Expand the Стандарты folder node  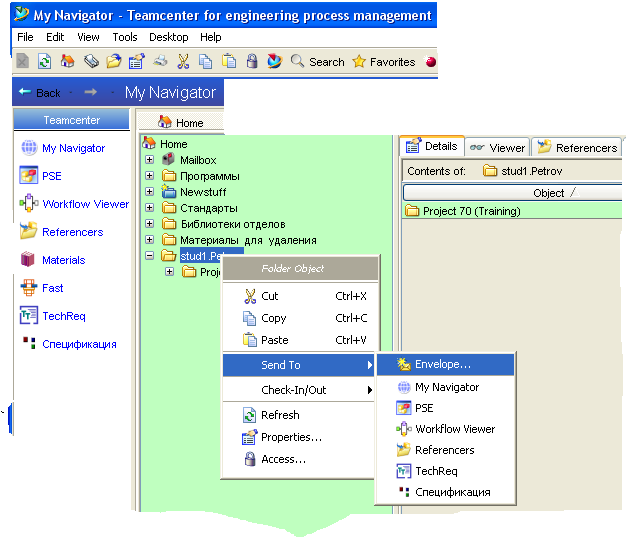click(x=149, y=208)
